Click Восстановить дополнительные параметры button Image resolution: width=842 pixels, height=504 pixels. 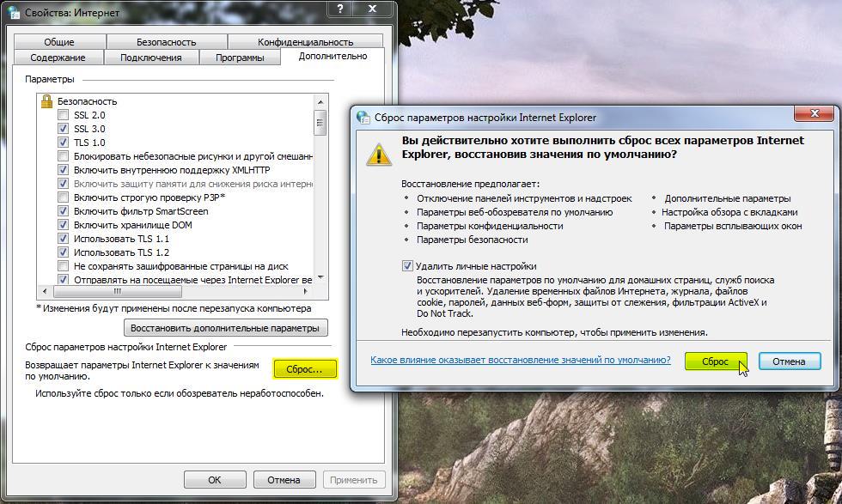(225, 328)
